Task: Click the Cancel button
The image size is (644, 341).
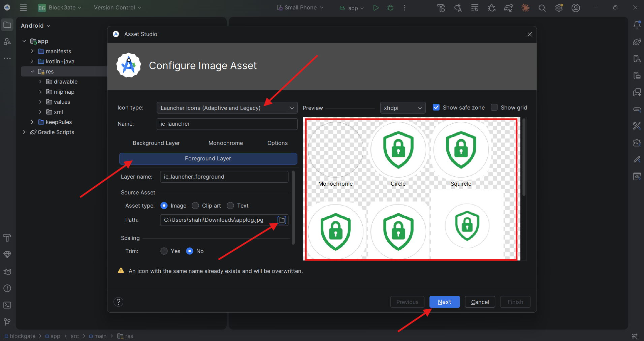Action: pos(480,302)
